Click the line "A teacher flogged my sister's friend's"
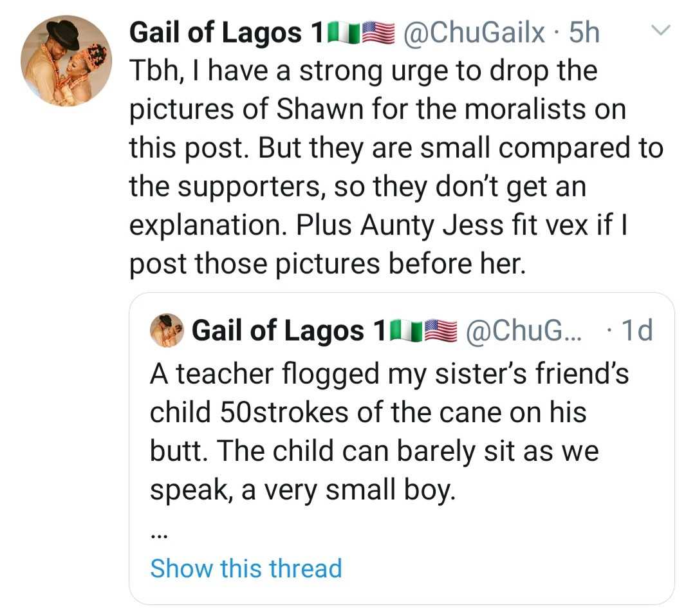This screenshot has height=616, width=695. (389, 373)
